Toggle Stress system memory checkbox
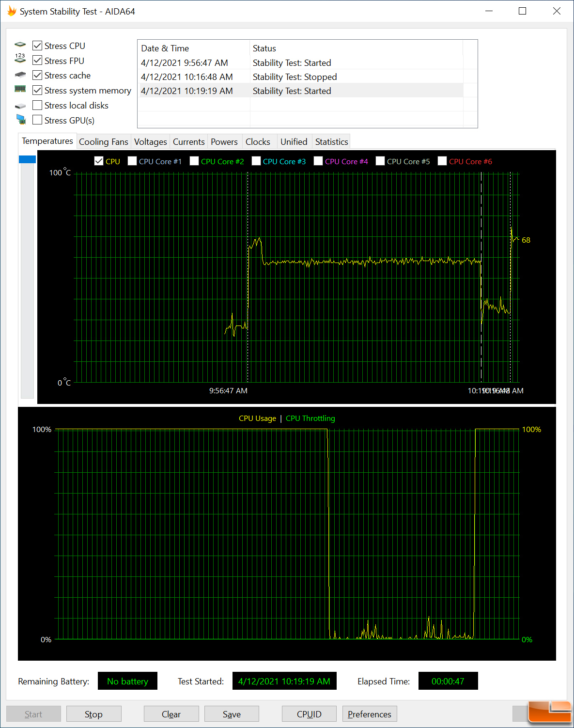Image resolution: width=574 pixels, height=728 pixels. pos(37,90)
